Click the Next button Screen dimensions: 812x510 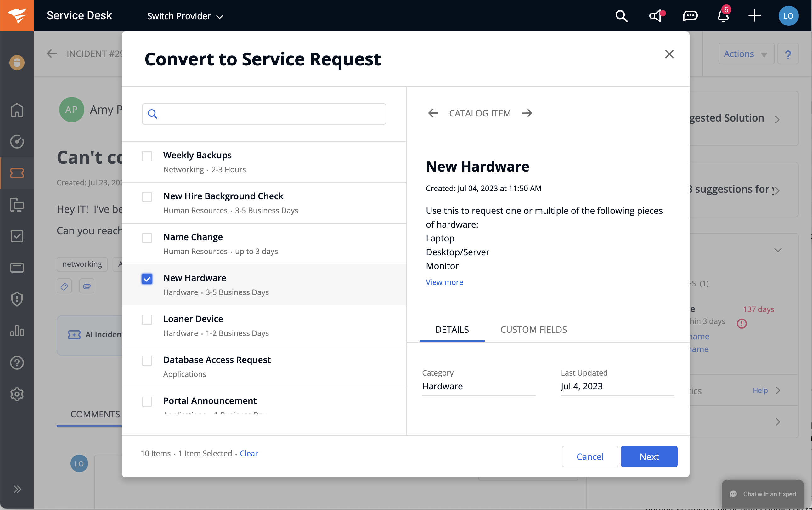click(649, 456)
